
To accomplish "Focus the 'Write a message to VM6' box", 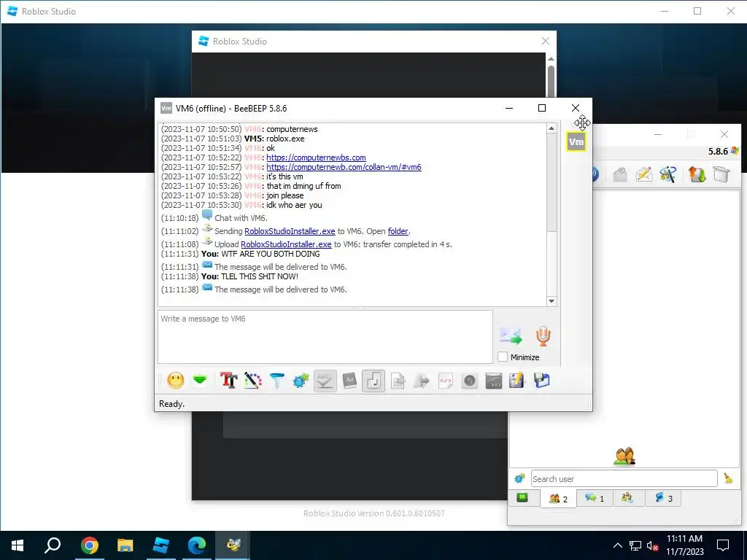I will click(x=325, y=337).
